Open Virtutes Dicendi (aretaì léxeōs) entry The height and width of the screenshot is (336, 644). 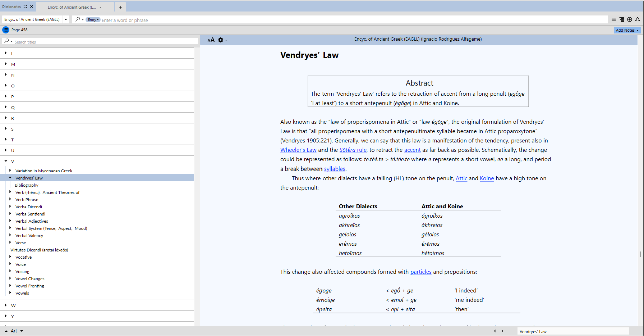(x=39, y=250)
